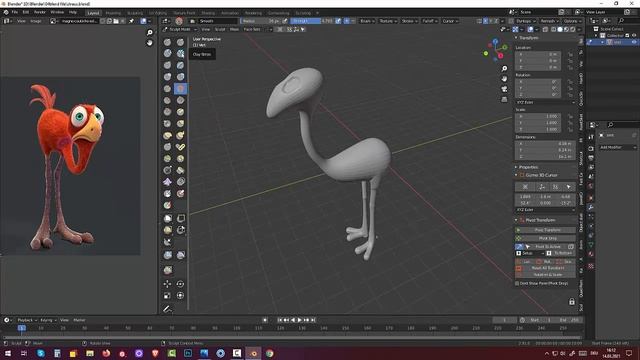Viewport: 640px width, 360px height.
Task: Switch to the Sculpting workspace tab
Action: [135, 13]
